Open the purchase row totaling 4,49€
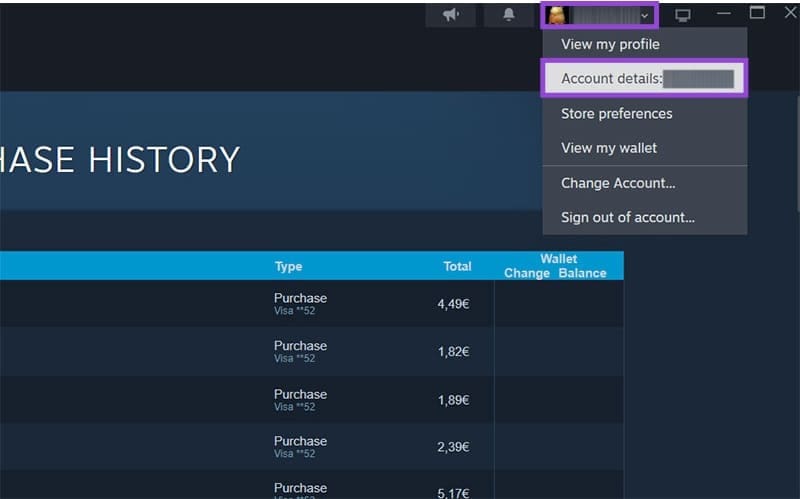 [312, 304]
